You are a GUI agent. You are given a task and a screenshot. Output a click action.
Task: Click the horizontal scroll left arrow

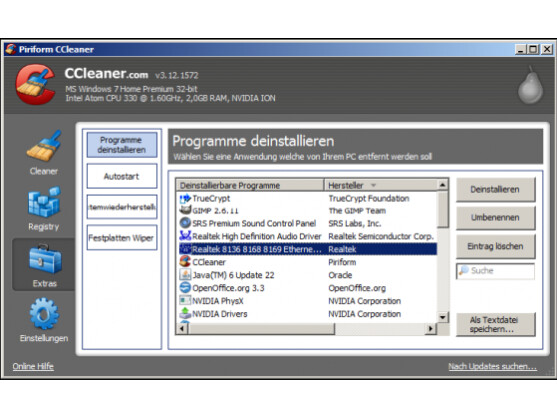click(182, 329)
